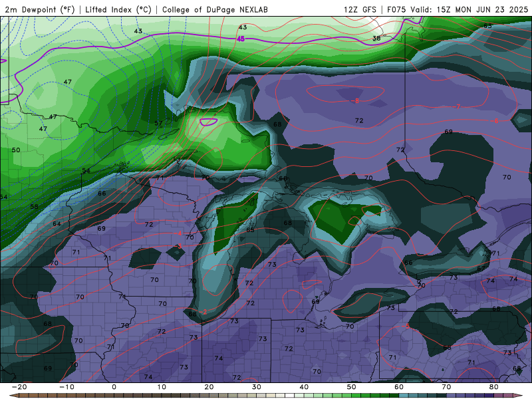Click the "10" color bar tick label
Image resolution: width=532 pixels, height=399 pixels.
162,387
